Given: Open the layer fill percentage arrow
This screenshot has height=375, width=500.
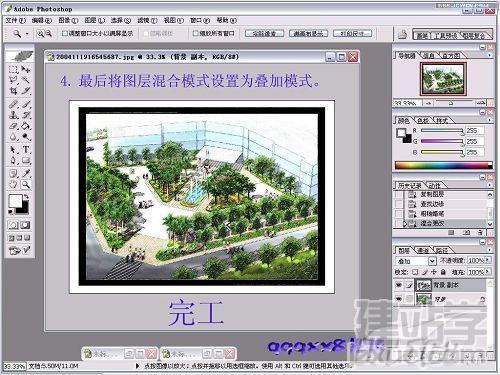Looking at the screenshot, I should tap(488, 272).
